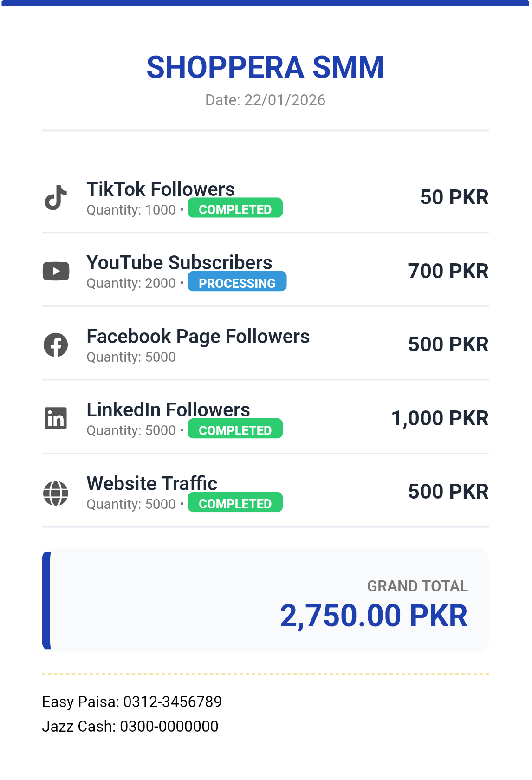The height and width of the screenshot is (780, 532).
Task: Click the Facebook logo icon
Action: pos(56,345)
